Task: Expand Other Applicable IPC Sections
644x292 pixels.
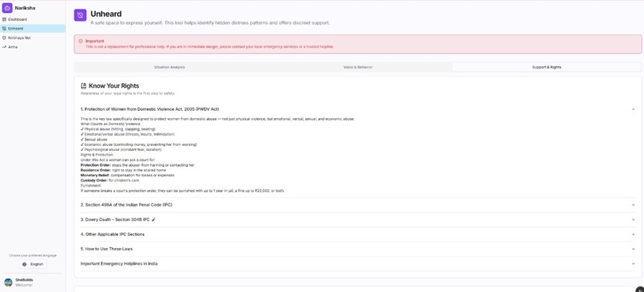Action: click(x=358, y=235)
